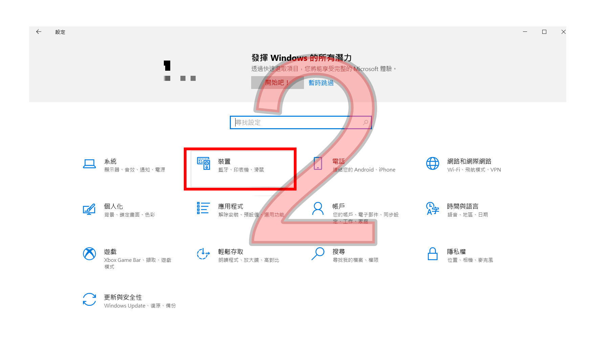Select the 隱私權 title text
The height and width of the screenshot is (364, 591).
[x=457, y=252]
